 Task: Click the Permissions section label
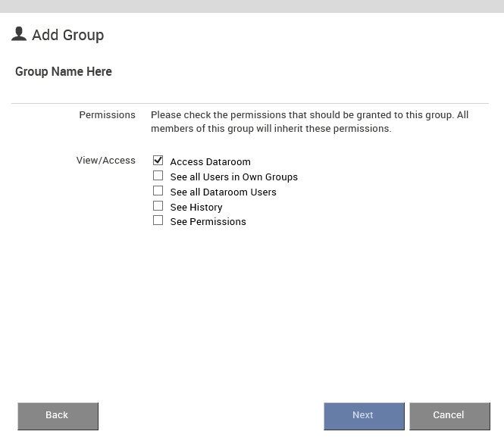tap(107, 114)
